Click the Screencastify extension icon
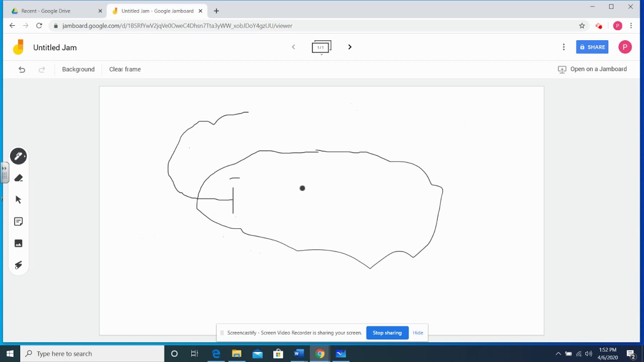This screenshot has width=644, height=362. pos(599,26)
